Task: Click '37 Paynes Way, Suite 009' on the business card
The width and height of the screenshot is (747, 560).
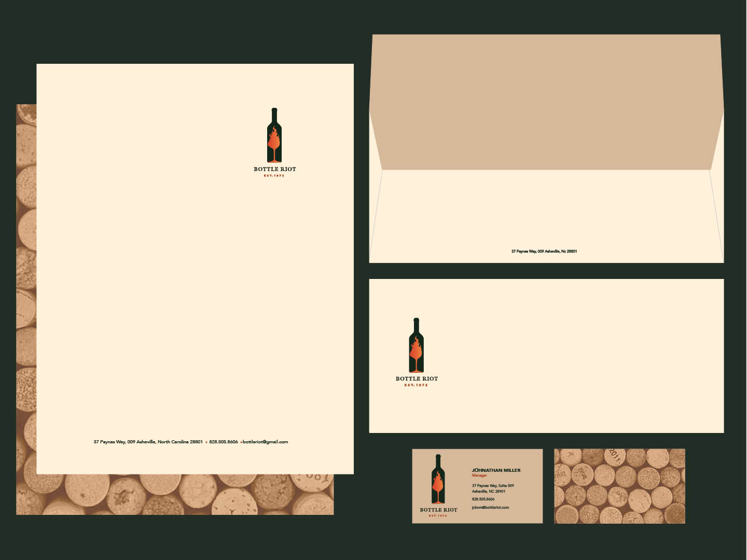Action: point(493,486)
